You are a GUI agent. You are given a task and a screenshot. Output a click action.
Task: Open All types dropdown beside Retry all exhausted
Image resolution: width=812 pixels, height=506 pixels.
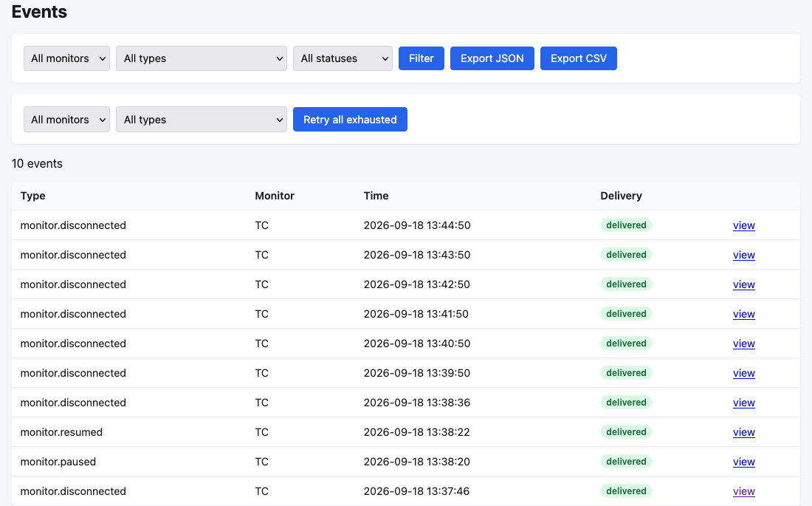202,120
